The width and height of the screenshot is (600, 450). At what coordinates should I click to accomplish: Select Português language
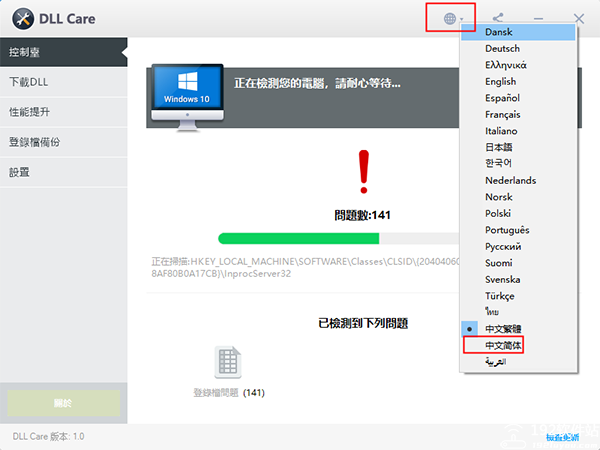click(x=518, y=230)
